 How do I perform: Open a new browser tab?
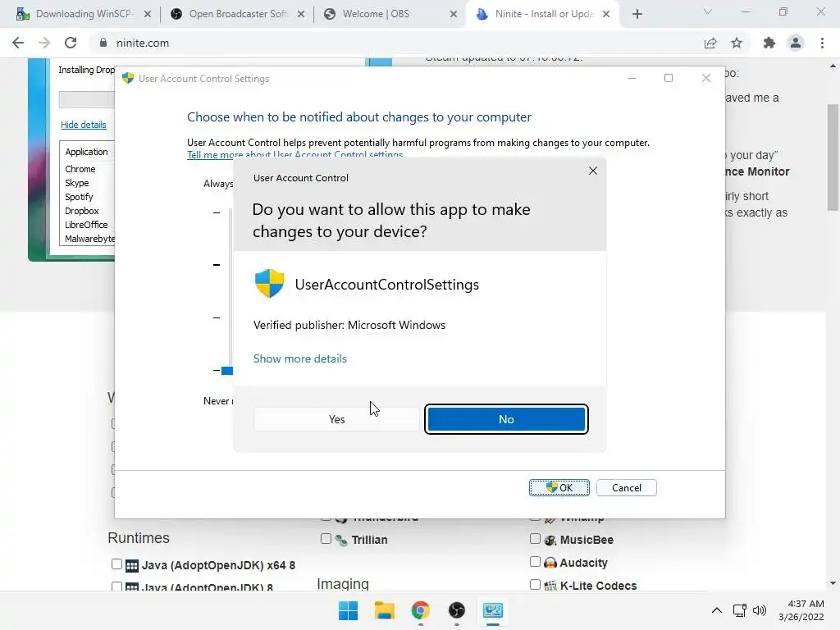[x=637, y=14]
